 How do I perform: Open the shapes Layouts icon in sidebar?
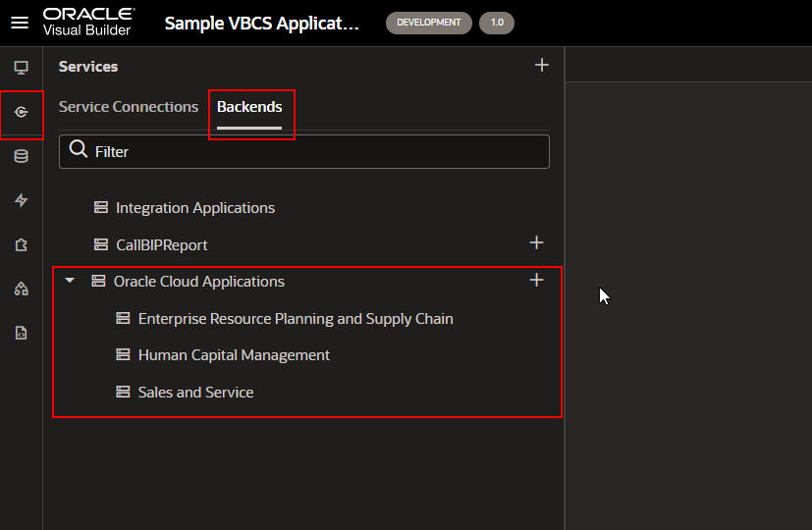pyautogui.click(x=22, y=289)
